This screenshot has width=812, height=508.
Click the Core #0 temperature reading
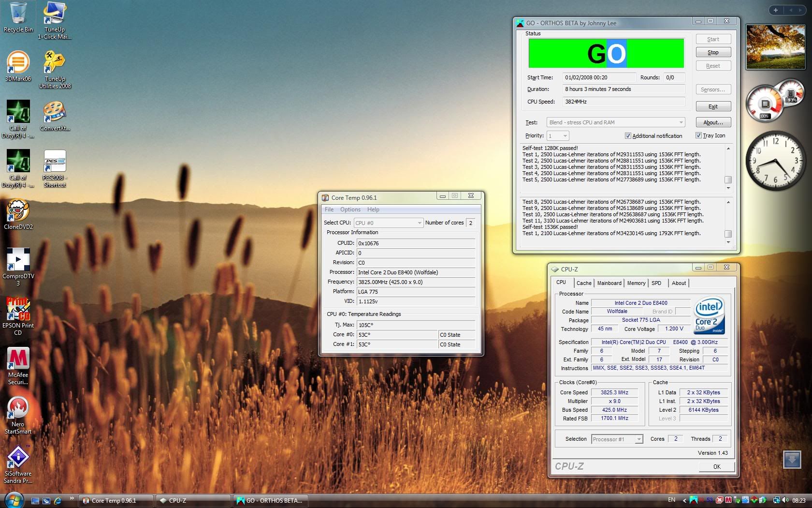pyautogui.click(x=397, y=335)
